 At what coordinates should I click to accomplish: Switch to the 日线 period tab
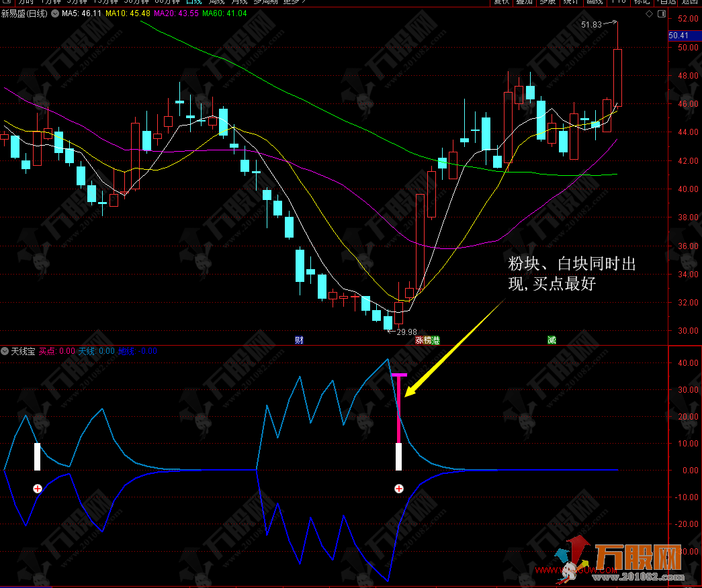tap(194, 2)
